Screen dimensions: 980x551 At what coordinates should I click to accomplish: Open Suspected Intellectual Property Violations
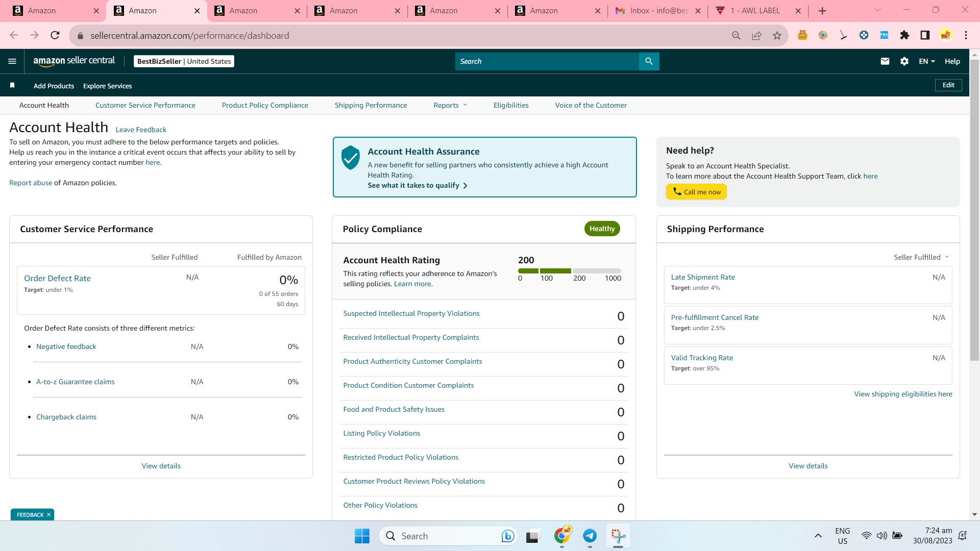click(411, 313)
